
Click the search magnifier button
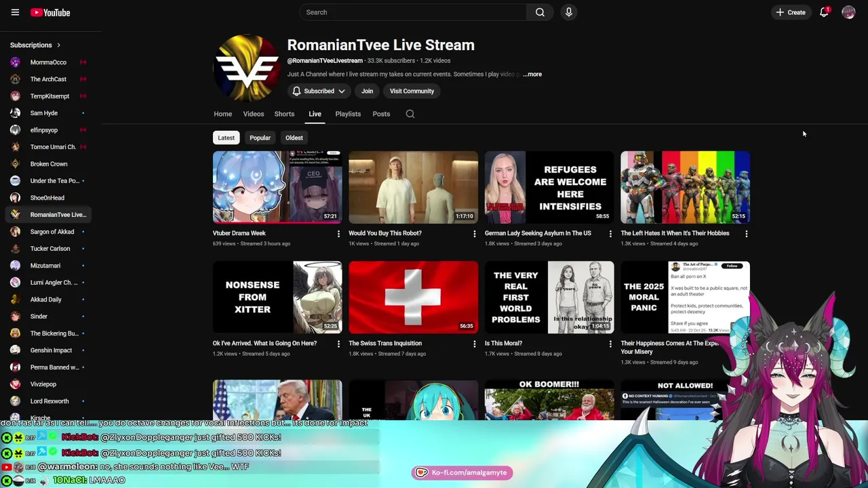click(x=540, y=12)
